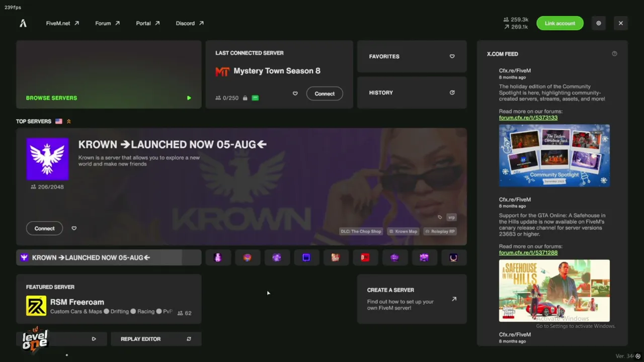Screen dimensions: 644x362
Task: Click the lock icon beside 0/250
Action: [x=245, y=98]
